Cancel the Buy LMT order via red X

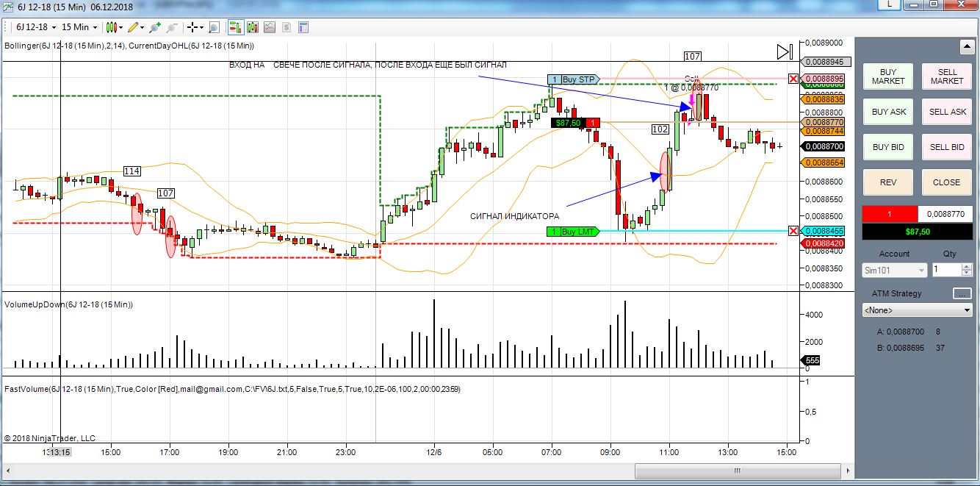(x=793, y=231)
